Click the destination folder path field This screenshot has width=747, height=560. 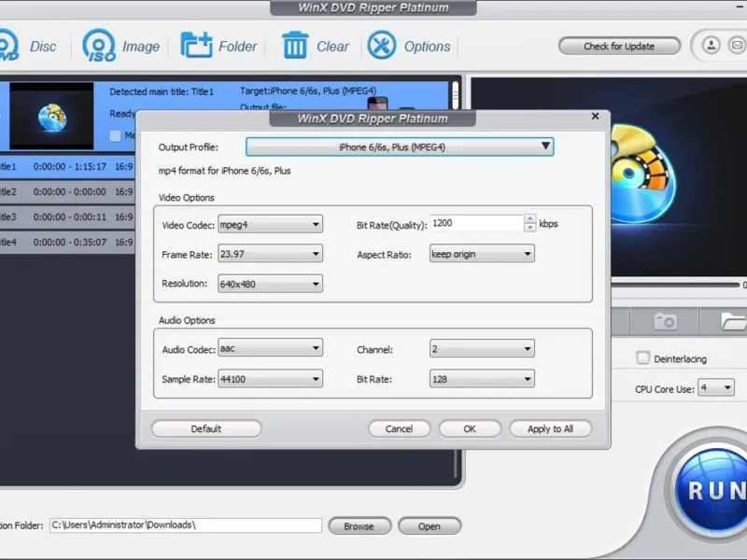[x=186, y=525]
